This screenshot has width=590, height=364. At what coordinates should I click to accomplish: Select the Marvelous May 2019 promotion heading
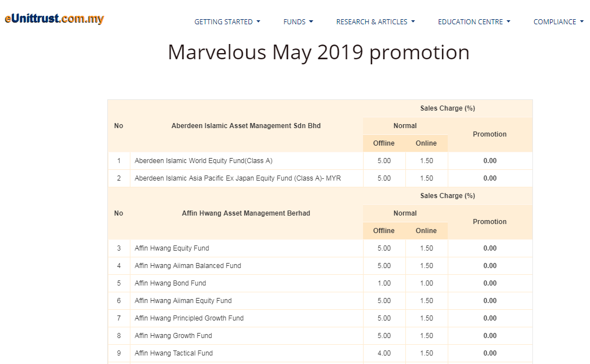(318, 52)
